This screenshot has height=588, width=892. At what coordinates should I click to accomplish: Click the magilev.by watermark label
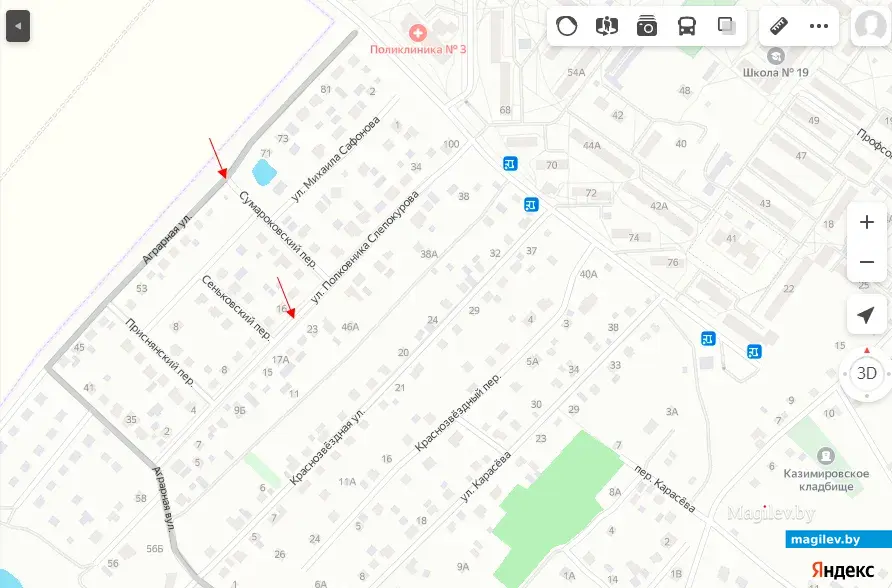tap(825, 539)
